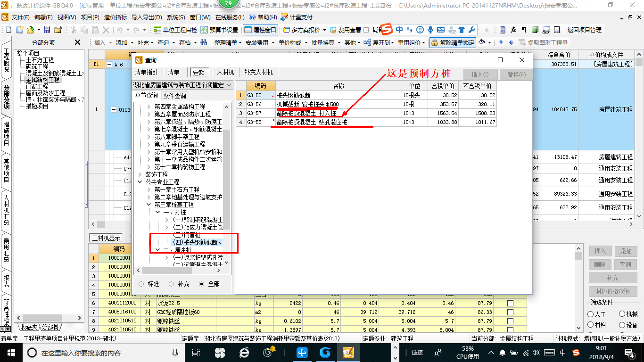The width and height of the screenshot is (644, 362).
Task: Switch to the 补充人材机 tab
Action: (258, 72)
